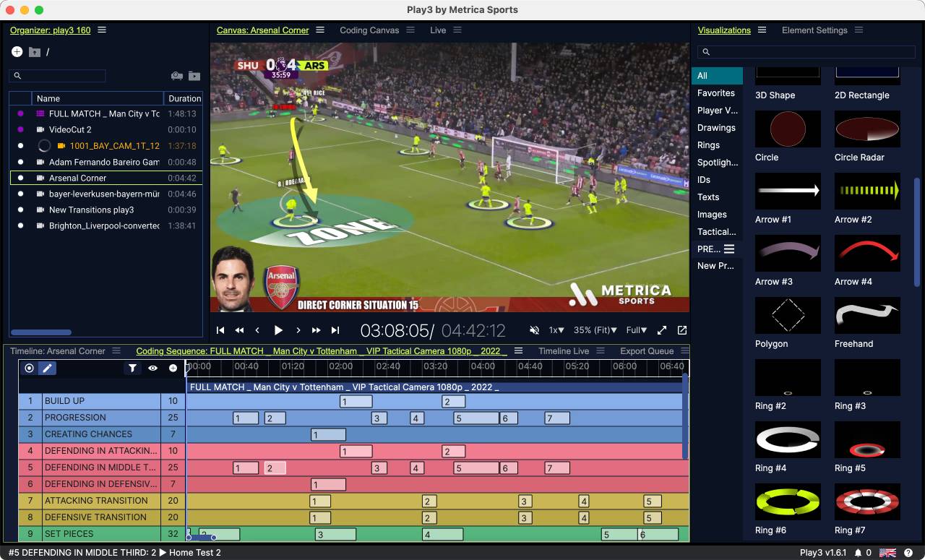The height and width of the screenshot is (560, 925).
Task: Click the timeline vertical scrollbar
Action: pyautogui.click(x=685, y=415)
